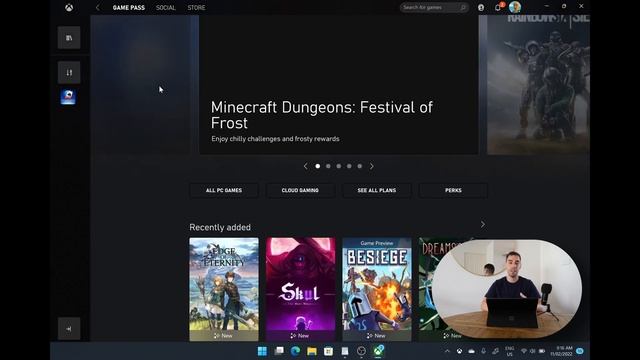
Task: Open File Explorer from taskbar
Action: (x=312, y=351)
